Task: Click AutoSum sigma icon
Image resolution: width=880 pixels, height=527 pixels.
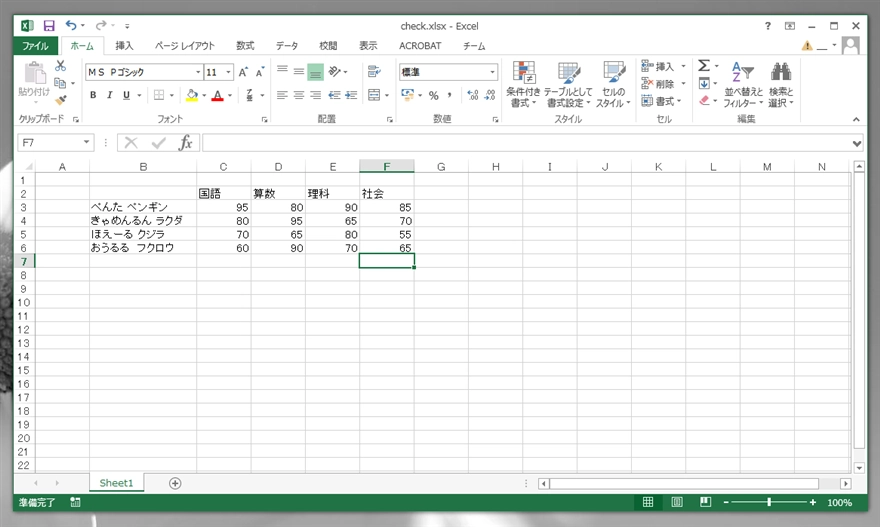Action: click(x=704, y=66)
